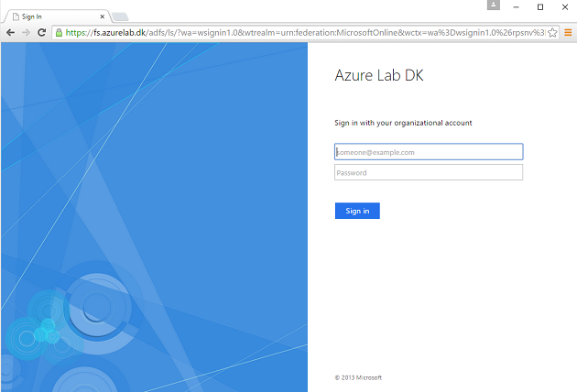Open a new browser tab
The image size is (577, 392).
[x=120, y=16]
